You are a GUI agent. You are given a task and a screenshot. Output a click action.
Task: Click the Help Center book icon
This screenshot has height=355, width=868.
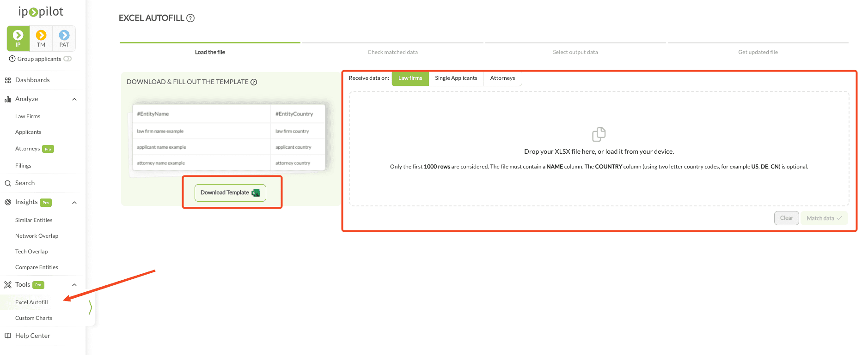(8, 336)
